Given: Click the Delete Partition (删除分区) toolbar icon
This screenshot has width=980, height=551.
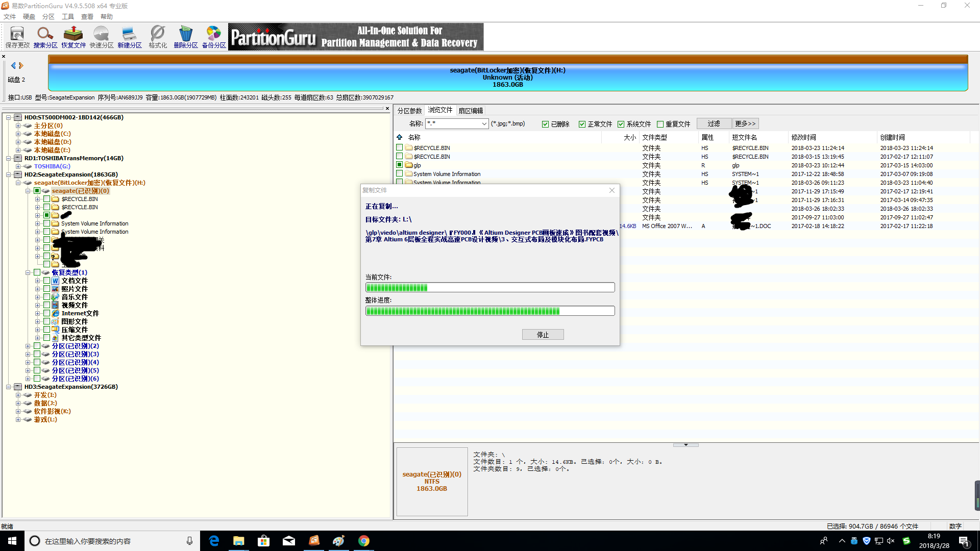Looking at the screenshot, I should click(186, 37).
